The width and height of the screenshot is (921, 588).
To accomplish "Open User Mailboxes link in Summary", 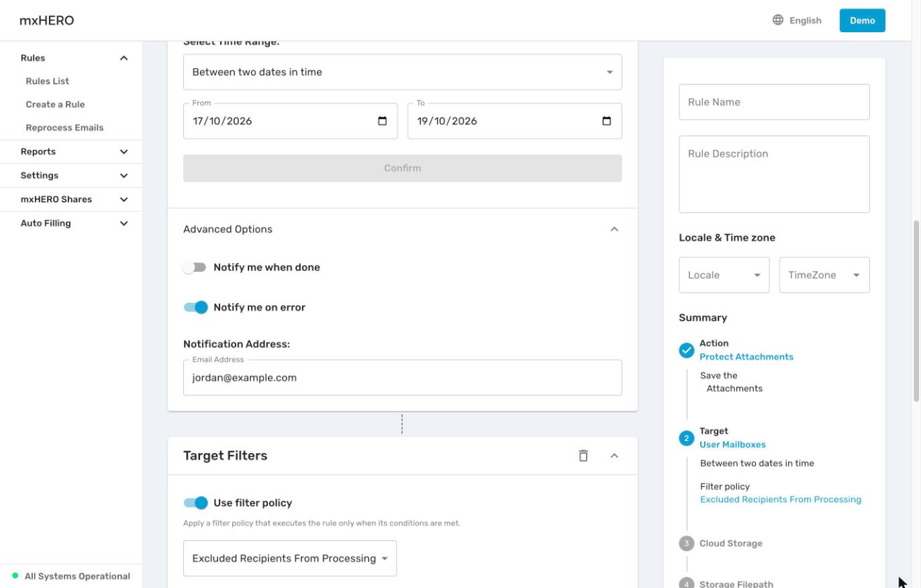I will pyautogui.click(x=732, y=445).
